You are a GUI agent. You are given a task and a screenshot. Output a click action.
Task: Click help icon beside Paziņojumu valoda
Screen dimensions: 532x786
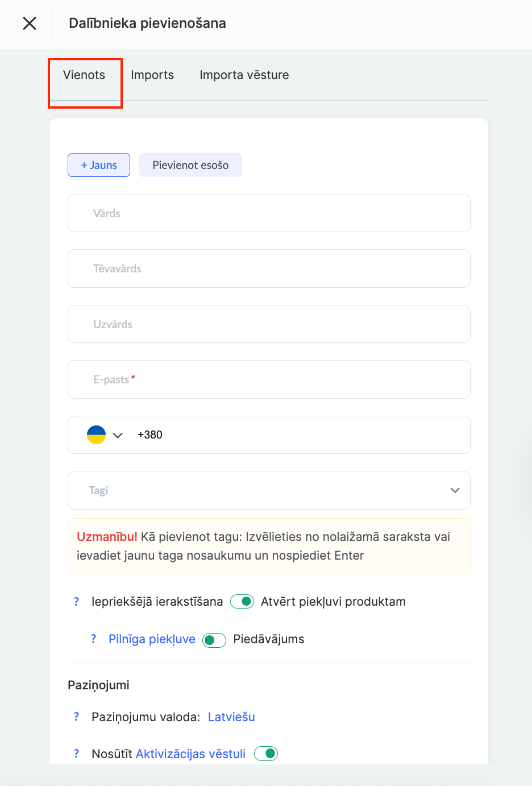click(x=77, y=717)
